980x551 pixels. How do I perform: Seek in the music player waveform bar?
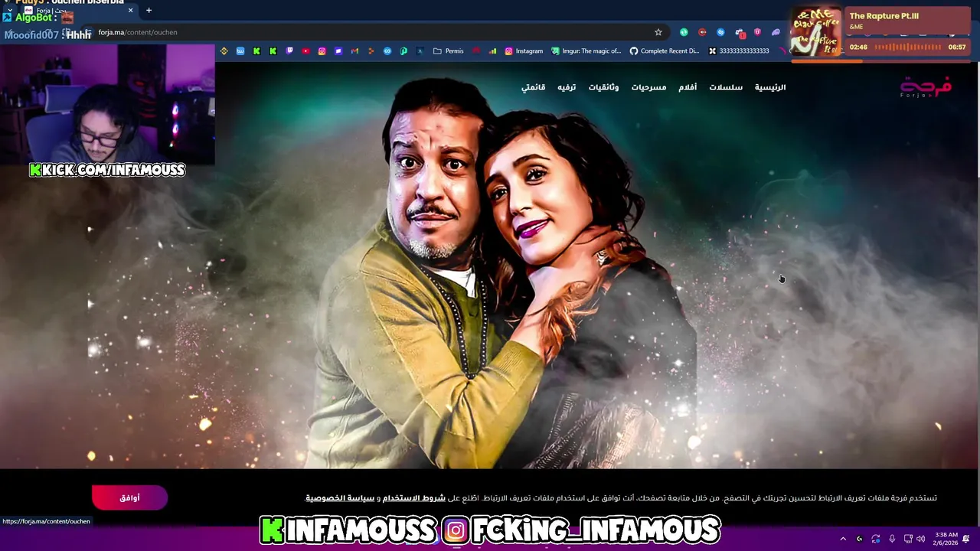tap(908, 47)
